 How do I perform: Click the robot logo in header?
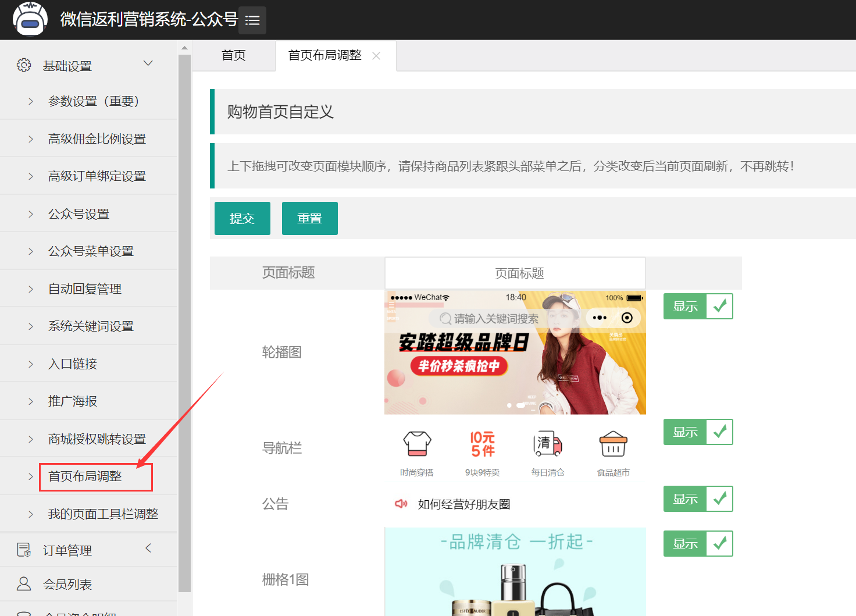(30, 19)
